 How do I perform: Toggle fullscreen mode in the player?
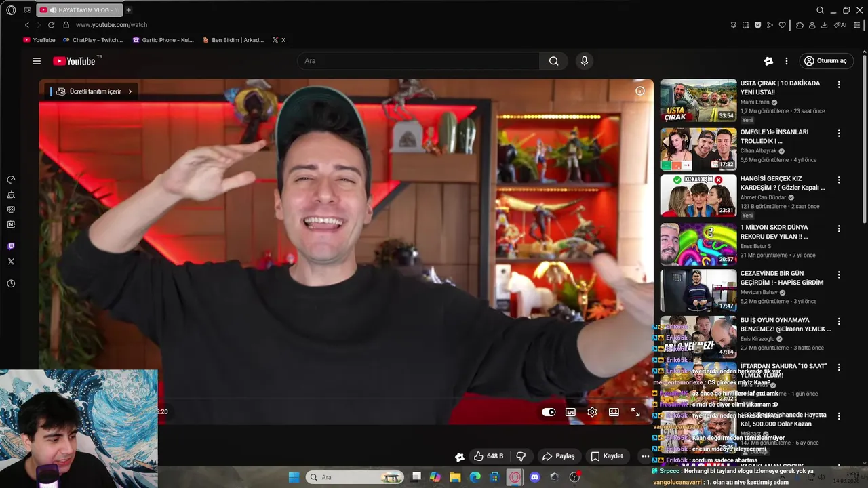click(x=635, y=412)
